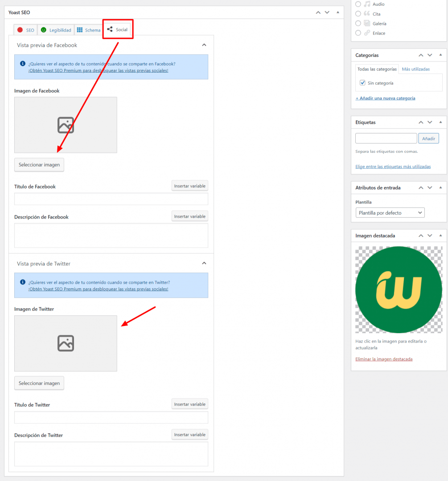The height and width of the screenshot is (481, 448).
Task: Click Seleccionar imagen under Imagen de Facebook
Action: click(x=39, y=165)
